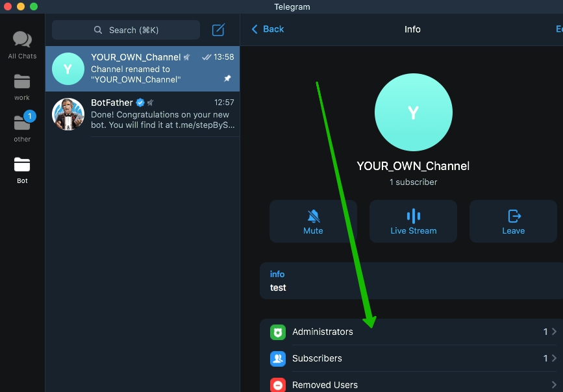Viewport: 563px width, 392px height.
Task: Focus the Search chats field
Action: coord(126,30)
